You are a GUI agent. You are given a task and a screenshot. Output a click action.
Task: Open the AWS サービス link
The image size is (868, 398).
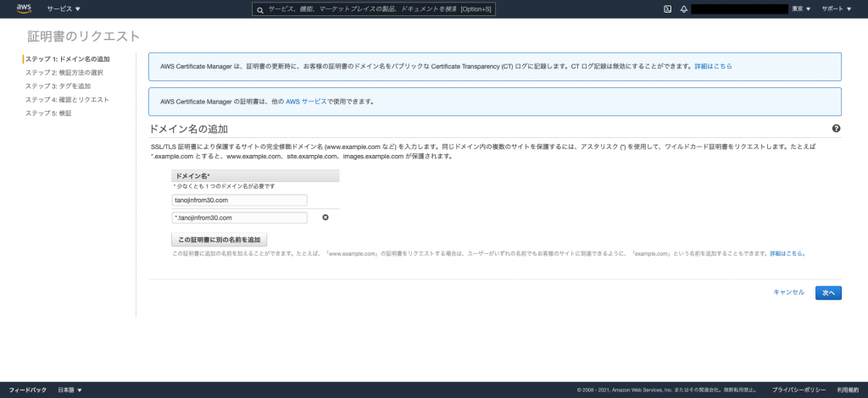pyautogui.click(x=305, y=102)
